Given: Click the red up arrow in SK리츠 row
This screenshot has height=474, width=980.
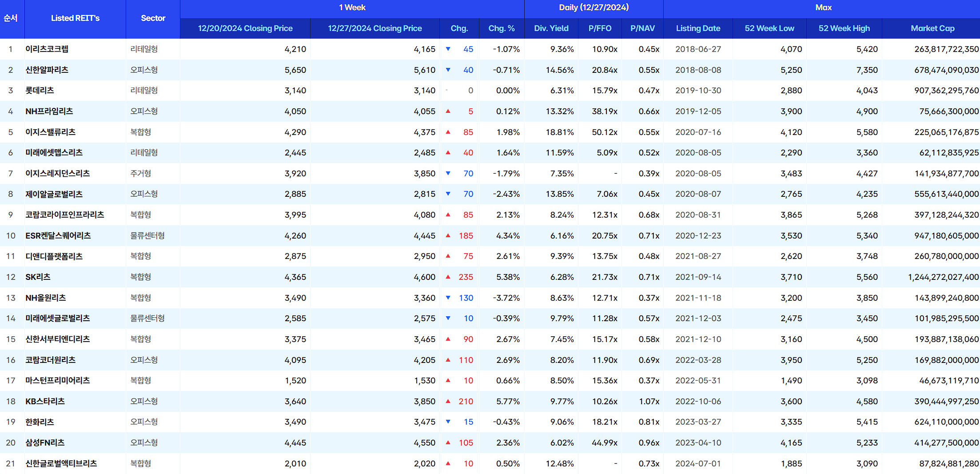Looking at the screenshot, I should pyautogui.click(x=448, y=277).
